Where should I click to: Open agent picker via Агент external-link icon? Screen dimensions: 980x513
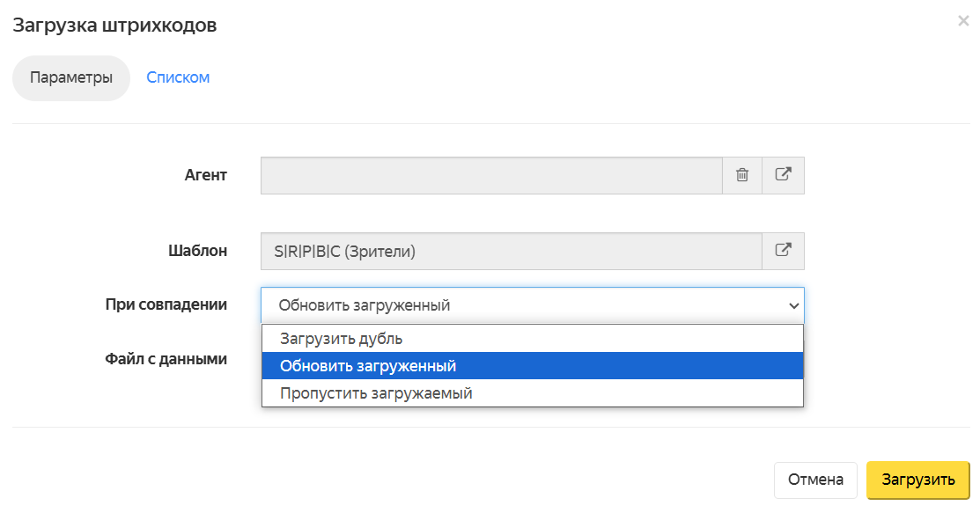click(x=783, y=175)
